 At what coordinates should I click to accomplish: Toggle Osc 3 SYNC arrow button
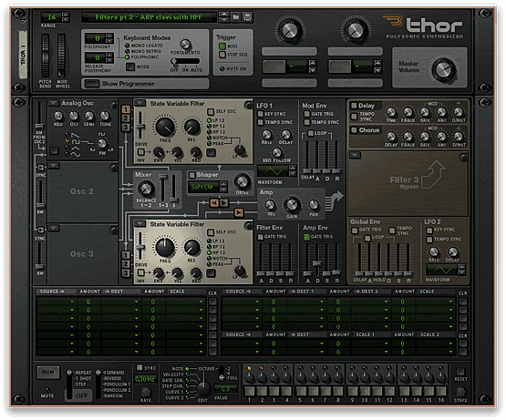[x=41, y=230]
